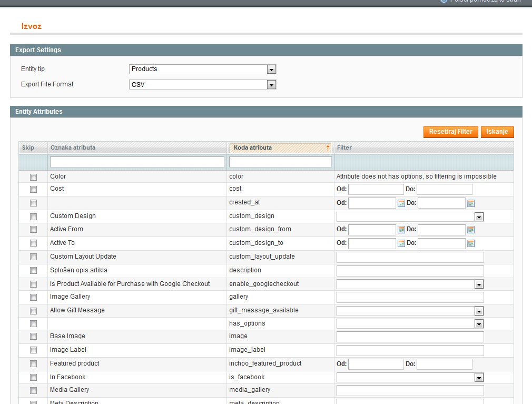
Task: Click gallery filter text field
Action: pyautogui.click(x=410, y=297)
